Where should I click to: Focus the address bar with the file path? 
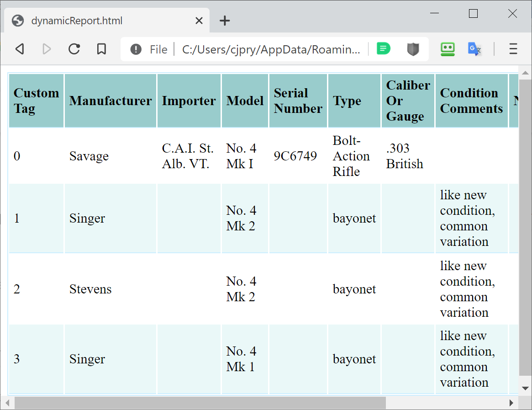[x=271, y=50]
